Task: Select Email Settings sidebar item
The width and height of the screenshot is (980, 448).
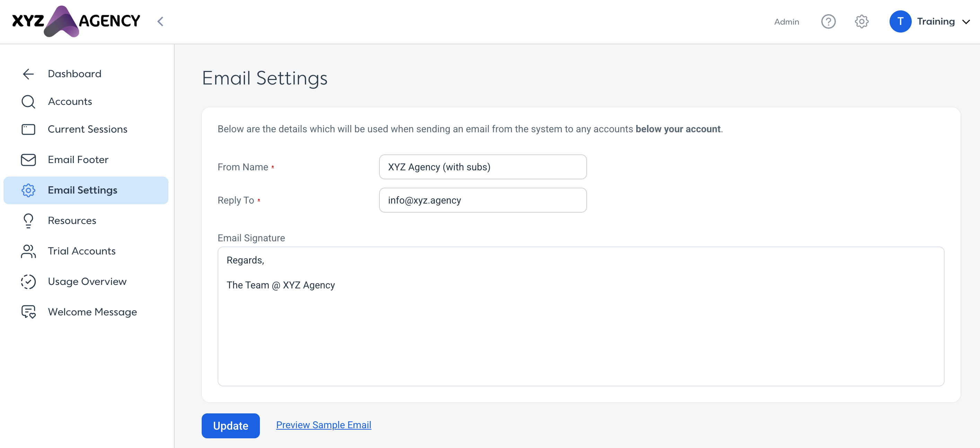Action: coord(86,190)
